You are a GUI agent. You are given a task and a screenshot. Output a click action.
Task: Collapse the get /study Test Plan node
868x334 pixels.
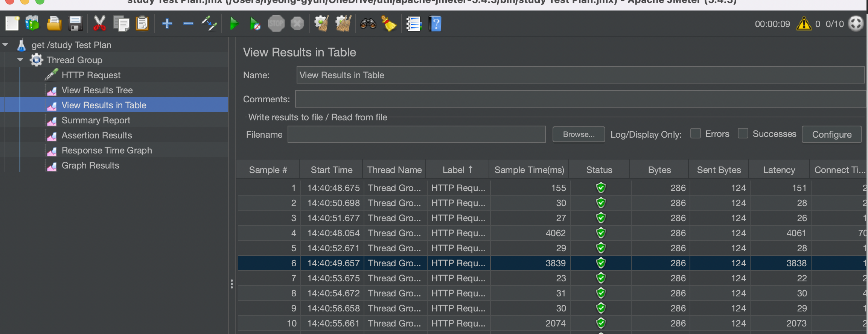pyautogui.click(x=6, y=45)
